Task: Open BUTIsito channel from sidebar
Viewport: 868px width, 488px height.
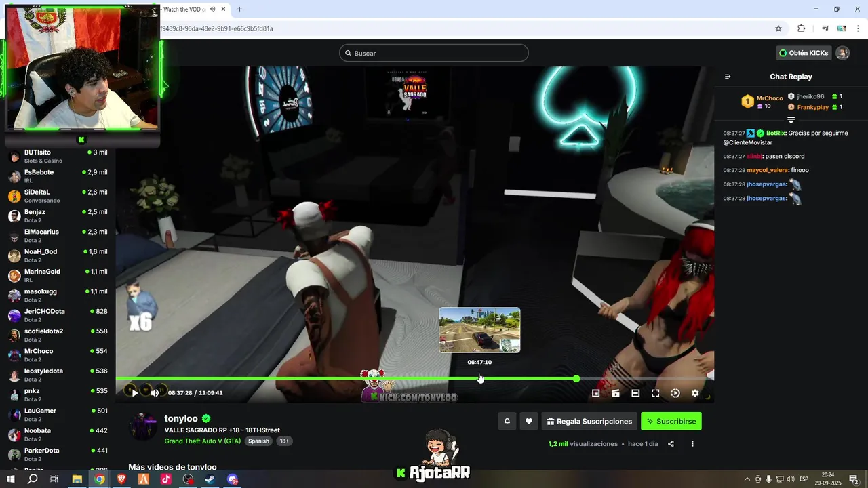Action: pos(58,157)
